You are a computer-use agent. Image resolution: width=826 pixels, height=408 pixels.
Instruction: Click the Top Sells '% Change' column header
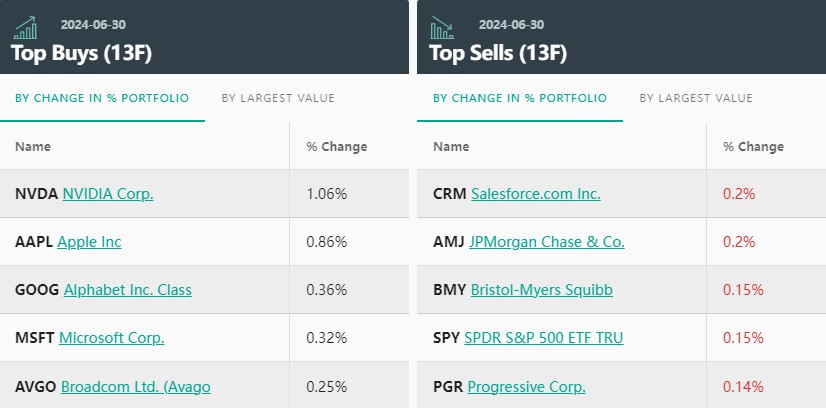tap(753, 147)
